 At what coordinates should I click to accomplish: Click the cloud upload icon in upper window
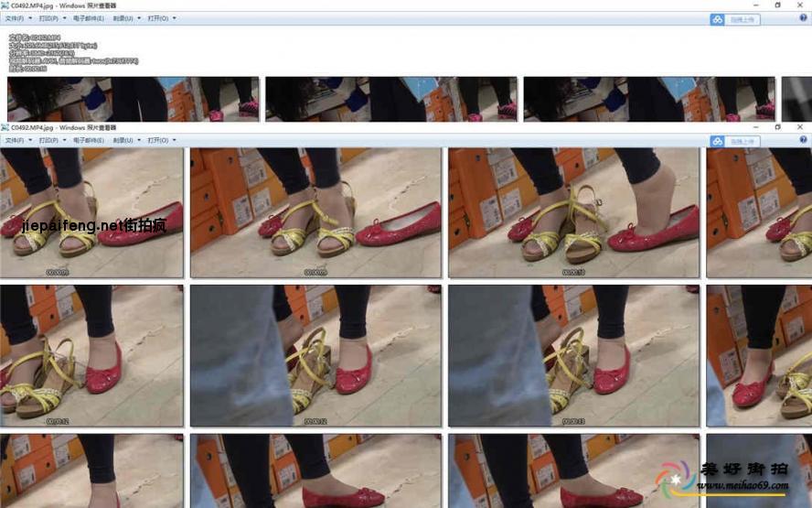point(717,18)
